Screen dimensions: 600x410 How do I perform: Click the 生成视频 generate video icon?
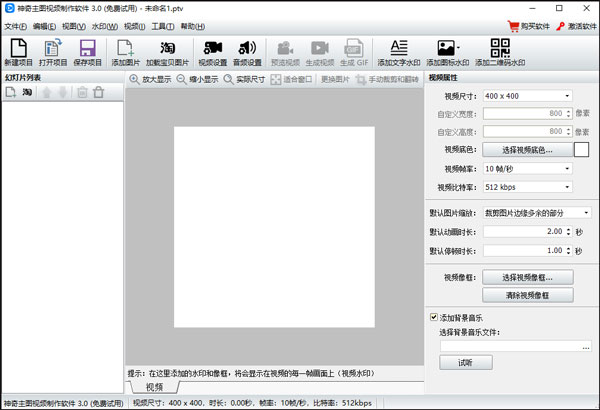(320, 52)
